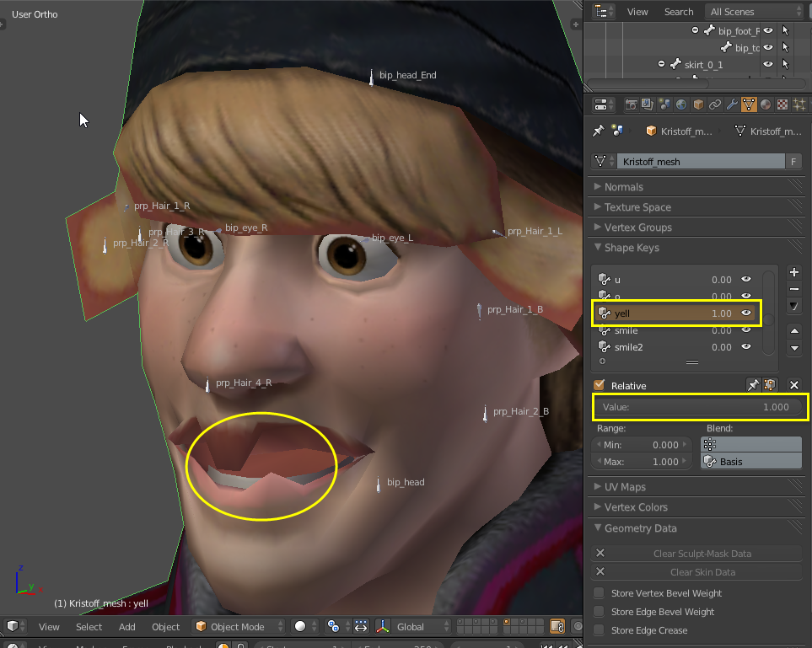Open the Properties editor type selector
Image resolution: width=812 pixels, height=648 pixels.
[603, 104]
